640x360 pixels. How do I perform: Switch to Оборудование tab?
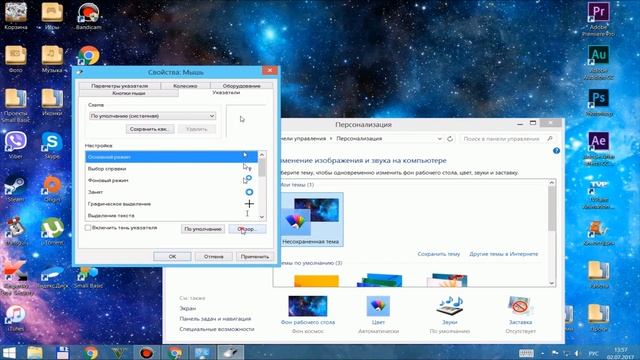click(241, 86)
